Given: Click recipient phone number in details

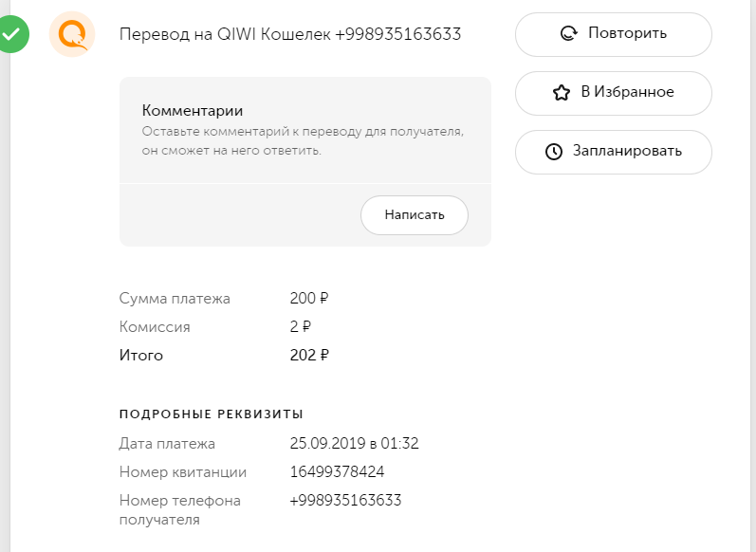Looking at the screenshot, I should click(345, 500).
